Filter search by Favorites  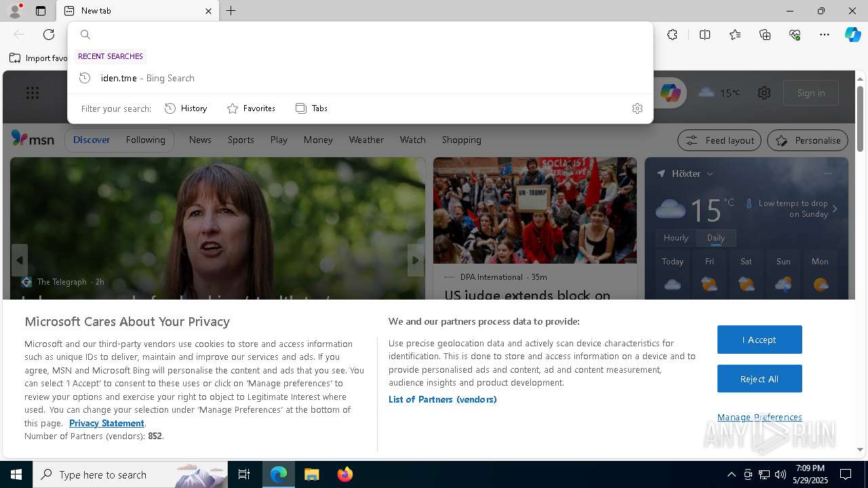click(251, 108)
